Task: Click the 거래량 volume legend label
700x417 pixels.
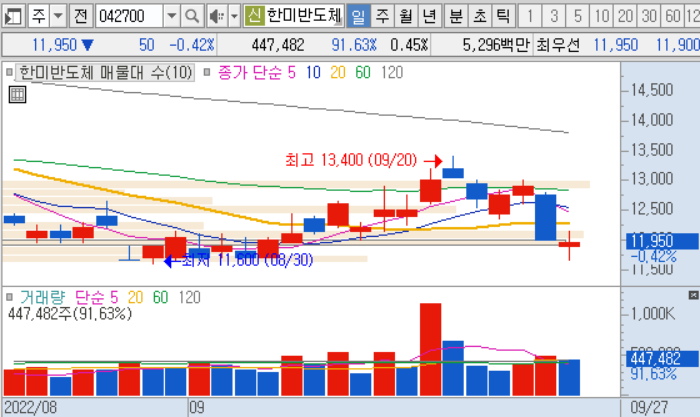Action: [42, 297]
